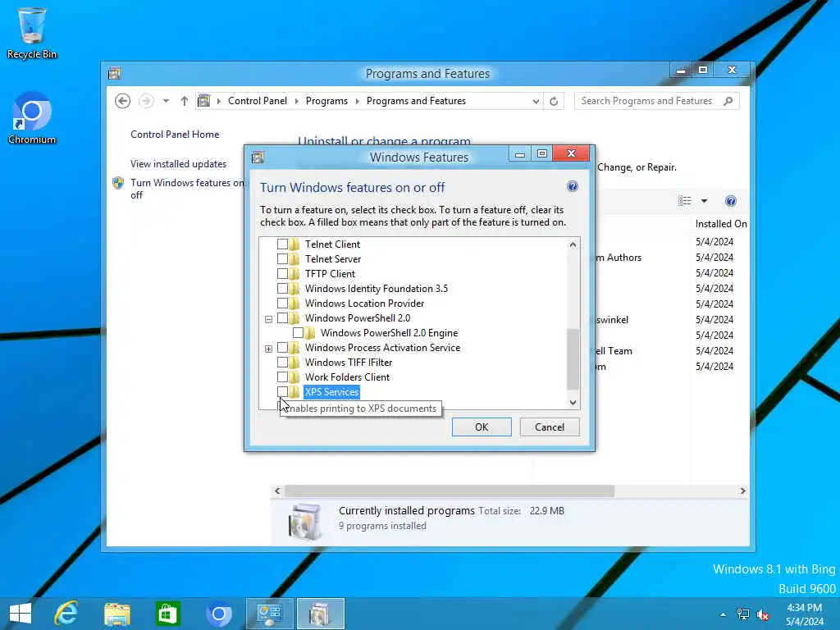Show hidden tray icons arrow

[724, 614]
